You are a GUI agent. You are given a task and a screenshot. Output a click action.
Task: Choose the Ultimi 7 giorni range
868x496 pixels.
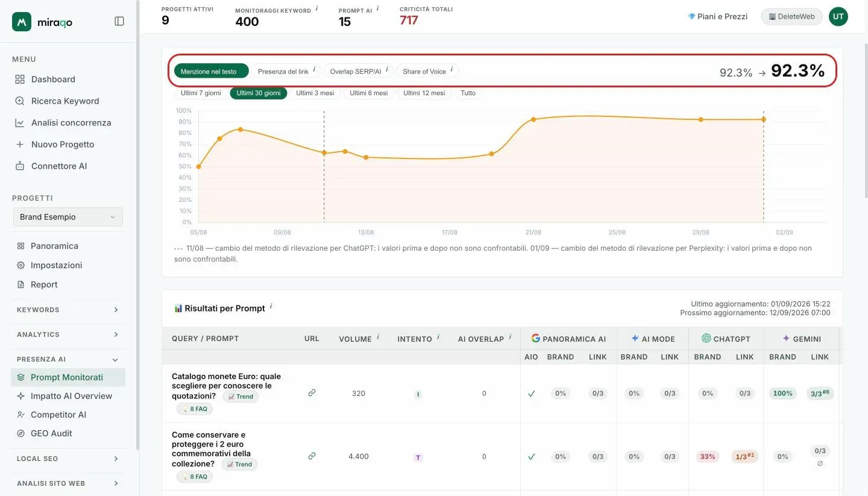[201, 93]
